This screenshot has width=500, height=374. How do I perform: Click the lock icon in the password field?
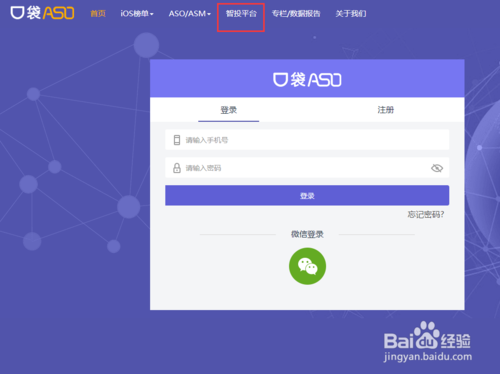(177, 168)
